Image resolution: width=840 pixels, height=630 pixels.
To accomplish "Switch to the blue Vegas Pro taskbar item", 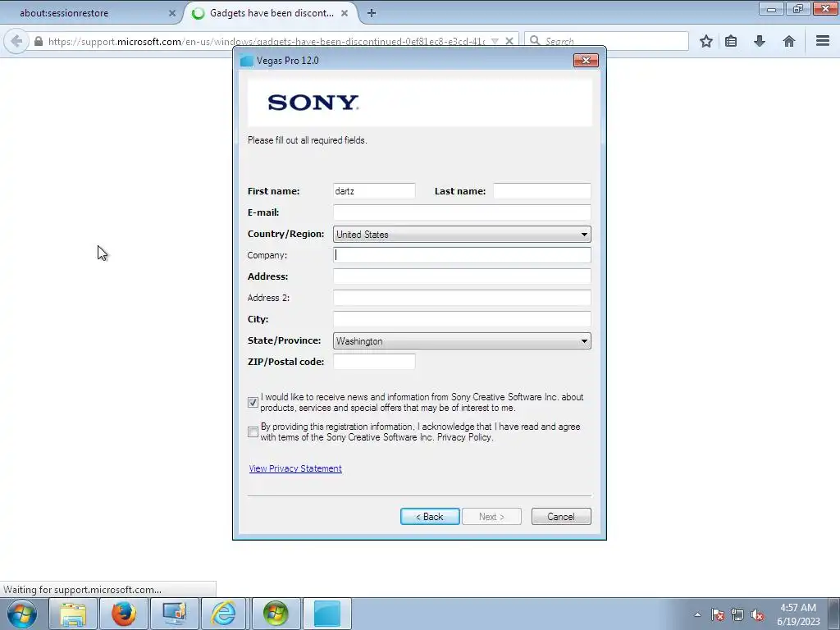I will pos(326,614).
